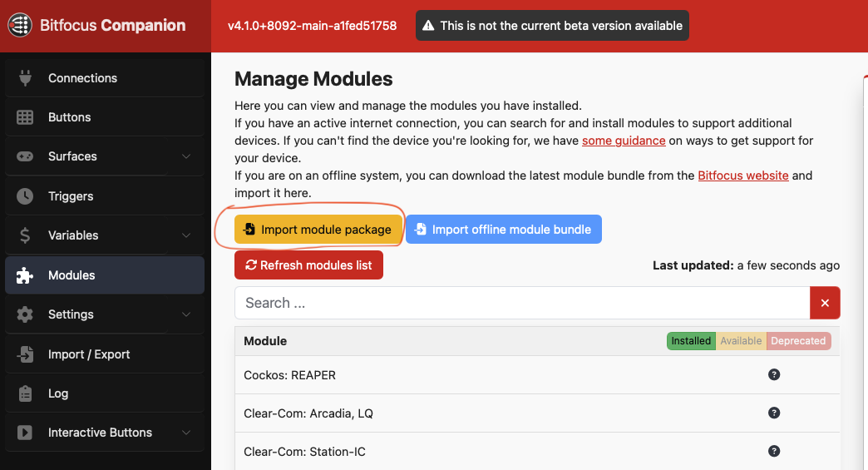868x470 pixels.
Task: Open the Buttons page
Action: tap(105, 117)
